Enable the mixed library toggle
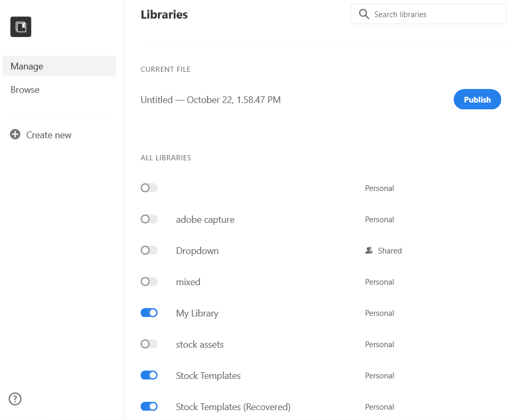Image resolution: width=514 pixels, height=420 pixels. (149, 281)
